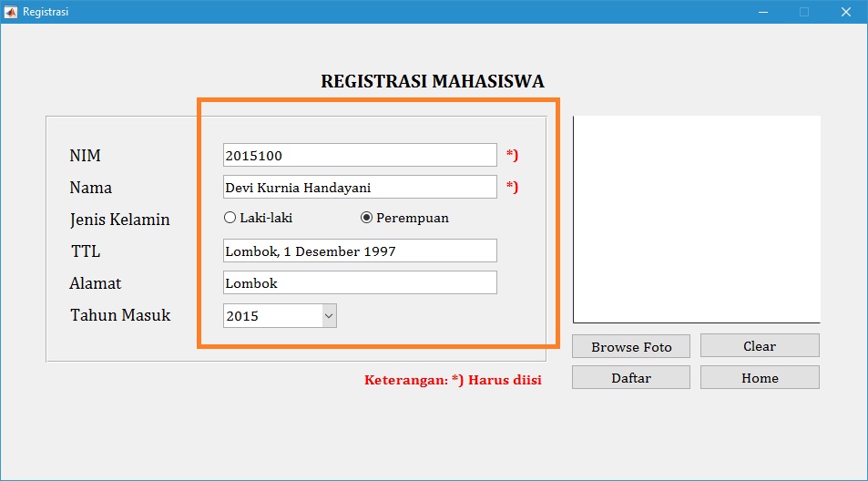
Task: Select the Perempuan gender option
Action: (367, 218)
